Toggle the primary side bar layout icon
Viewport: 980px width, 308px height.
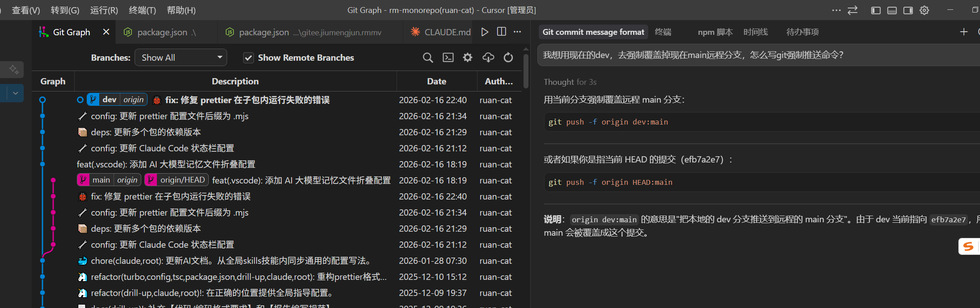tap(875, 10)
